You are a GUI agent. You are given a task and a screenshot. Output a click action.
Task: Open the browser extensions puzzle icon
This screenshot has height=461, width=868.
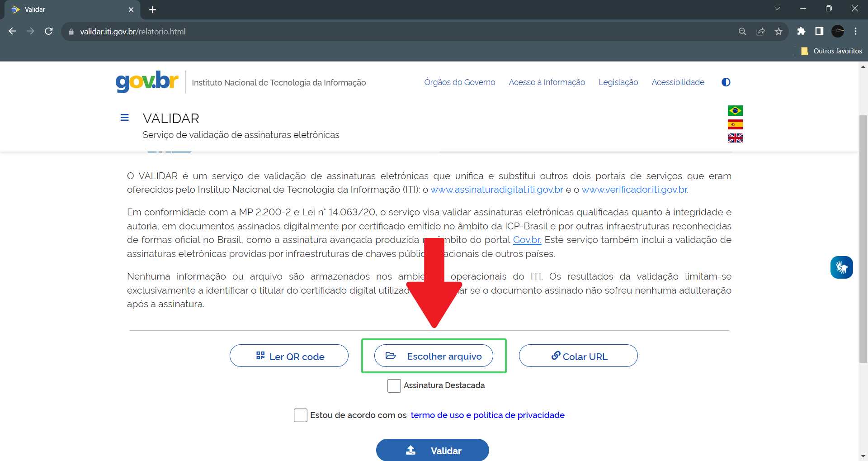point(801,31)
